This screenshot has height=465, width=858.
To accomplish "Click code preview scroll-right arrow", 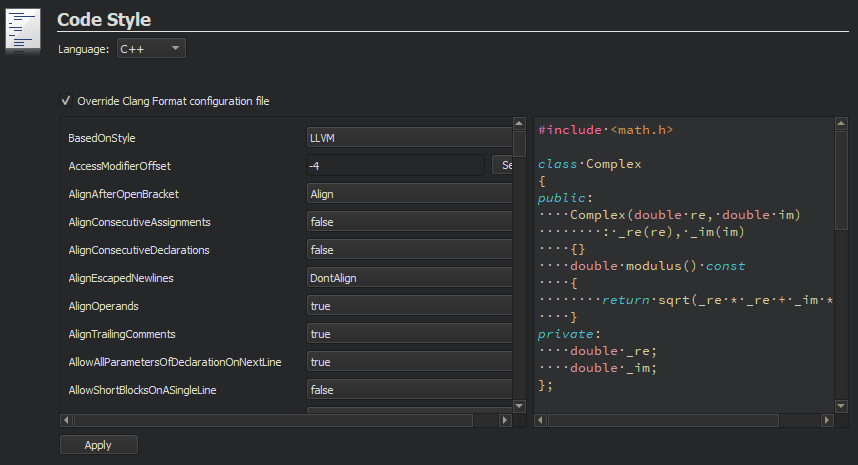I will (827, 420).
